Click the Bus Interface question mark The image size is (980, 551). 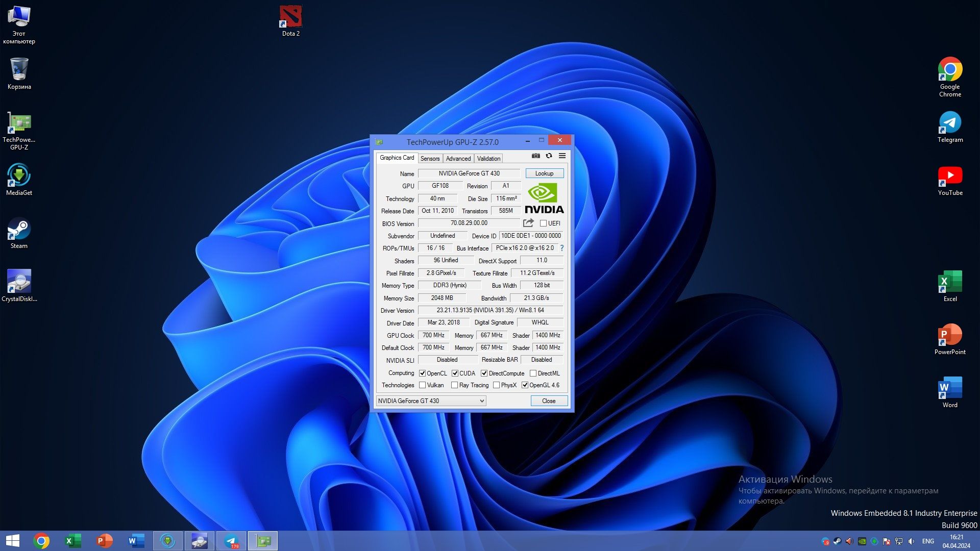[x=561, y=248]
